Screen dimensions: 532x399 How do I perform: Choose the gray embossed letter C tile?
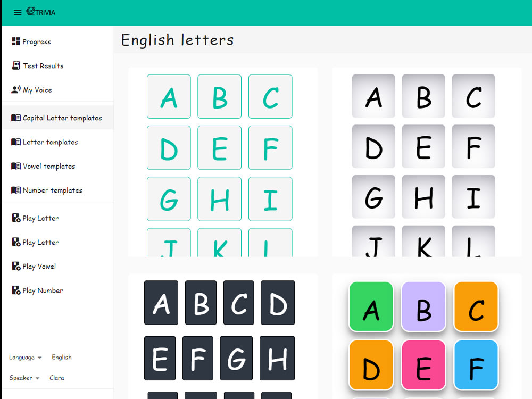[x=473, y=96]
